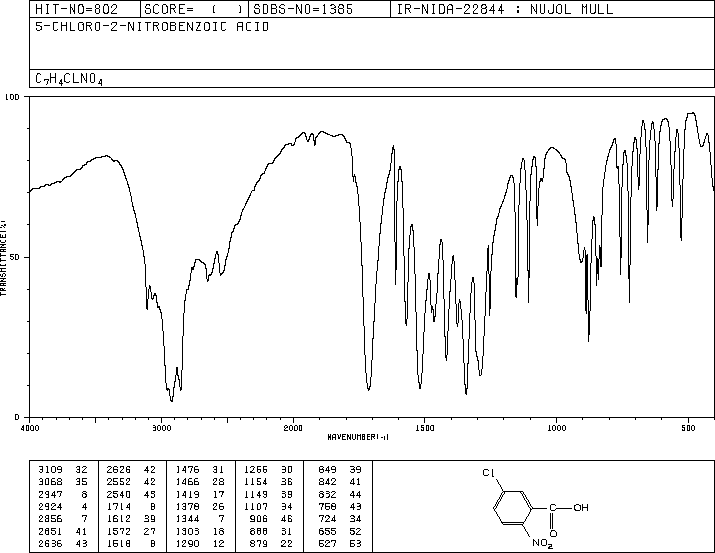Click the 2540 peak table entry

[x=119, y=494]
